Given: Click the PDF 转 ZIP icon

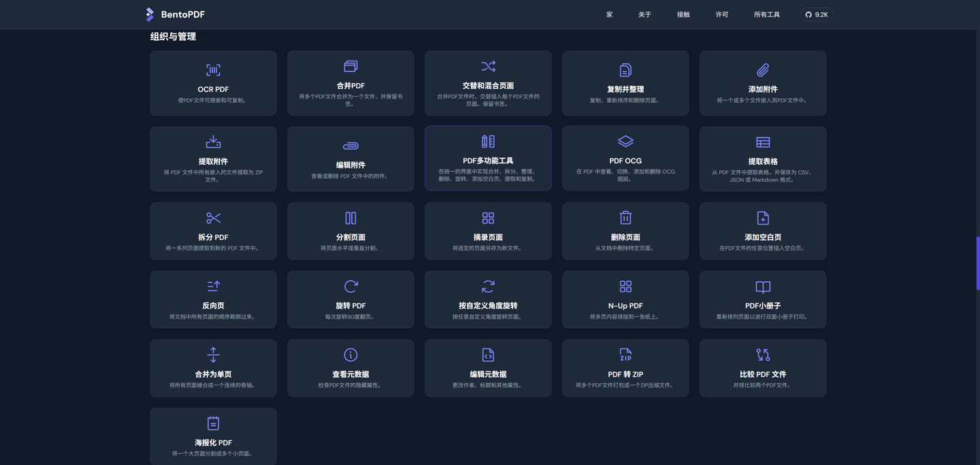Looking at the screenshot, I should click(625, 354).
